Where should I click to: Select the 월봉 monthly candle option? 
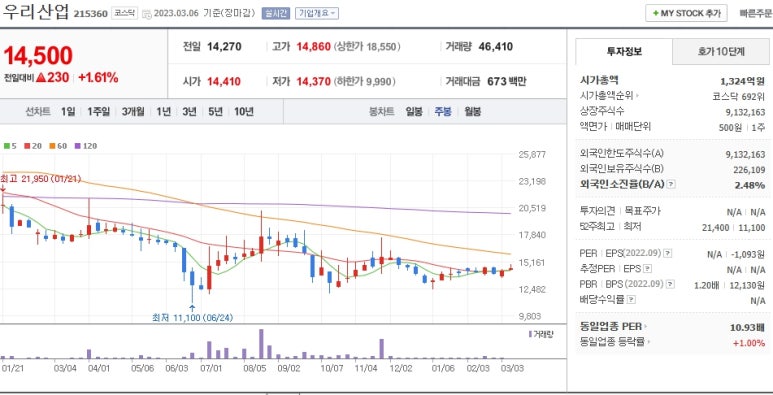point(472,111)
